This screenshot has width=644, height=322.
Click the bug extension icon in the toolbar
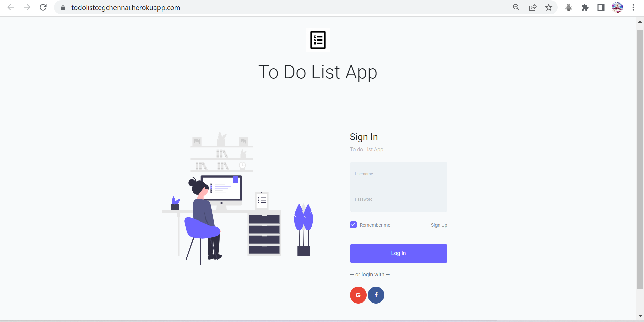[568, 7]
